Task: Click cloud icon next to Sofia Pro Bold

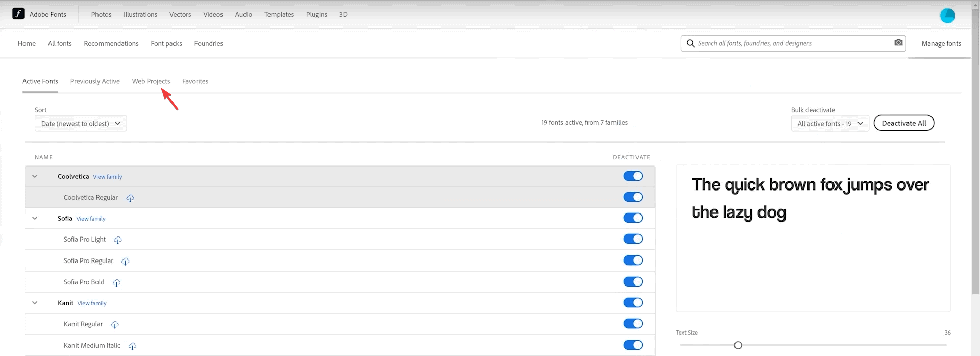Action: click(116, 283)
